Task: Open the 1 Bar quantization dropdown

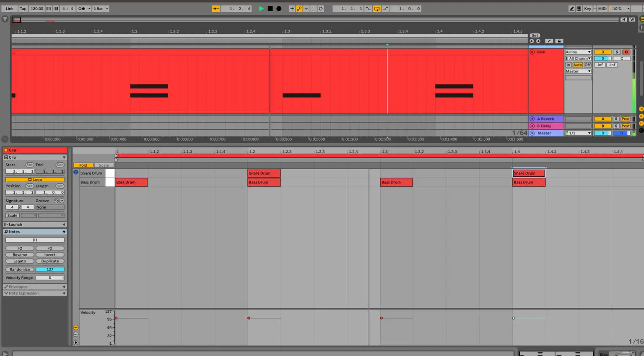Action: tap(101, 8)
